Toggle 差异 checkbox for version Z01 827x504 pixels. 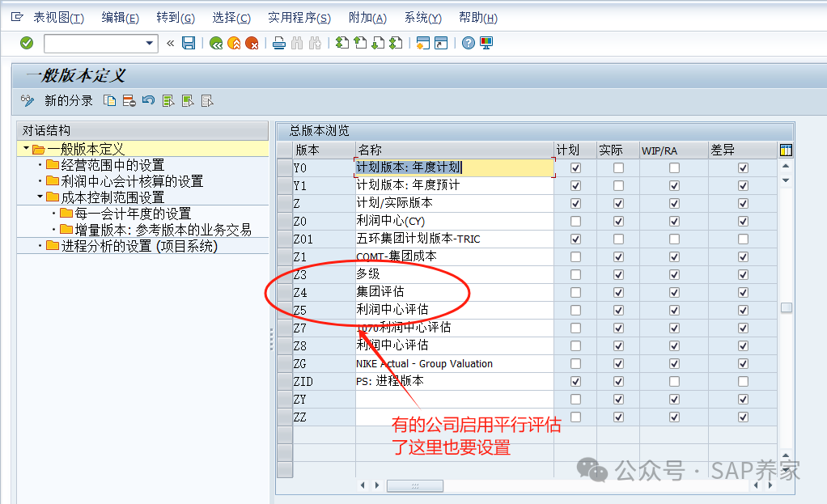[x=743, y=239]
